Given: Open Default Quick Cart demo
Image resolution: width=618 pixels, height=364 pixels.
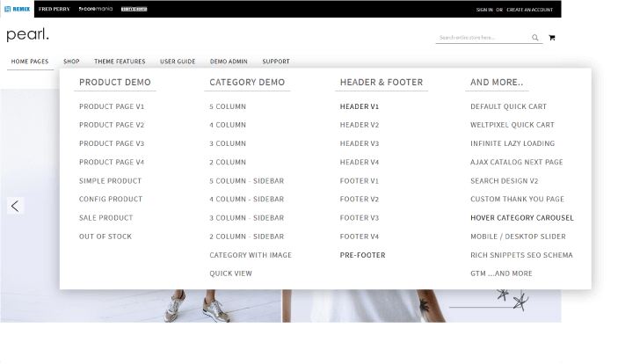Looking at the screenshot, I should pyautogui.click(x=508, y=106).
